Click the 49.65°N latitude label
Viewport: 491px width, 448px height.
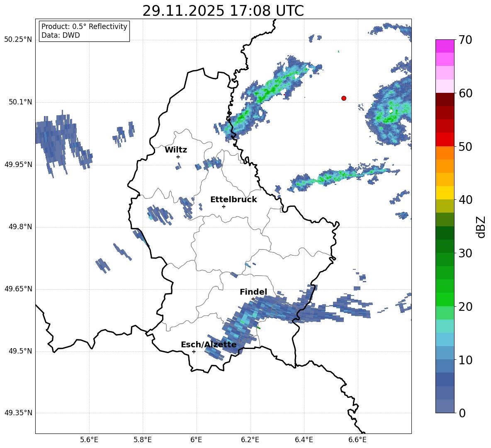tap(18, 289)
